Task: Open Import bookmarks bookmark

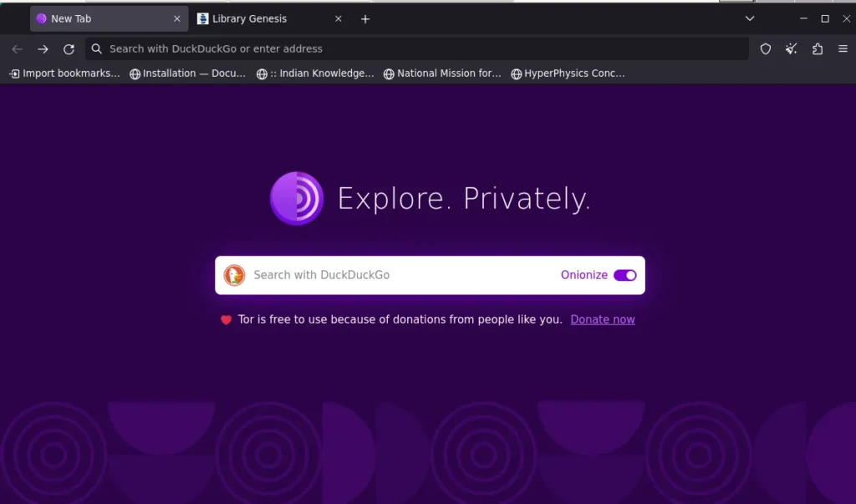Action: point(64,74)
